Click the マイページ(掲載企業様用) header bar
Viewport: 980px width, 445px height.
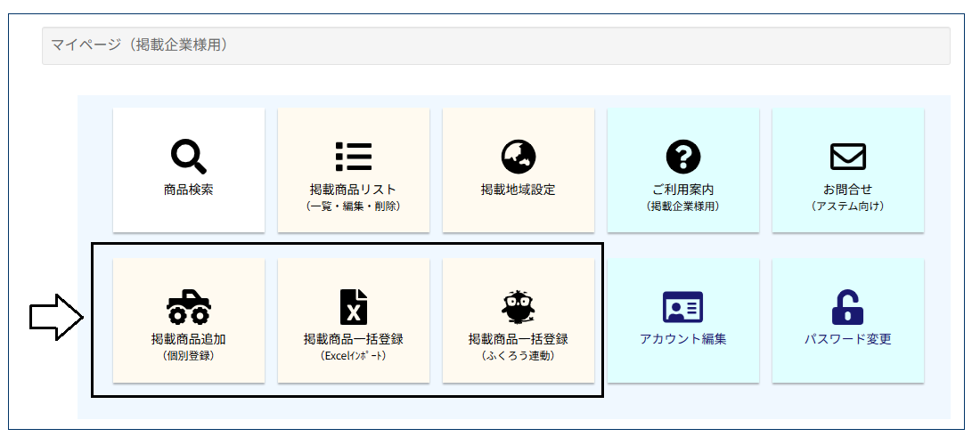(495, 45)
